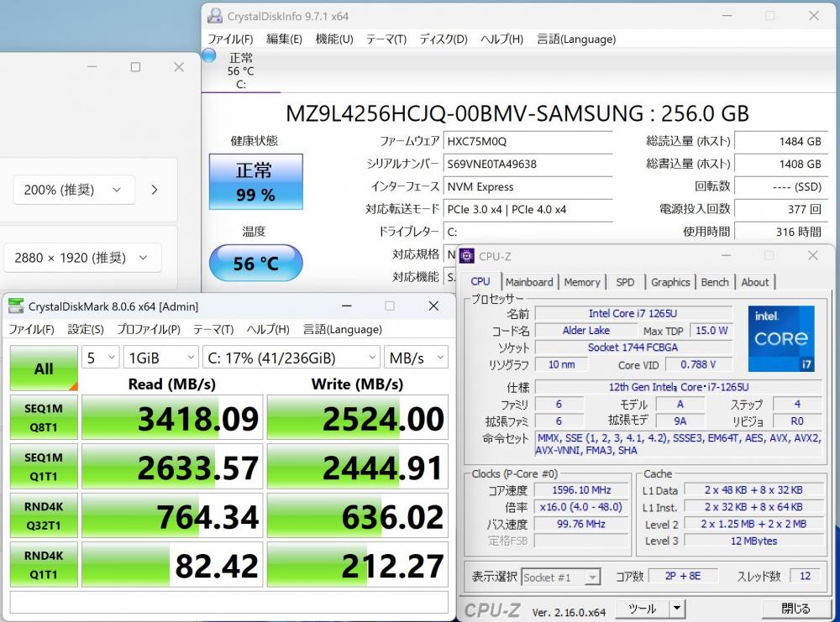Click the SEQ1M Q8T1 write result 2524.00
This screenshot has height=622, width=840.
coord(357,417)
